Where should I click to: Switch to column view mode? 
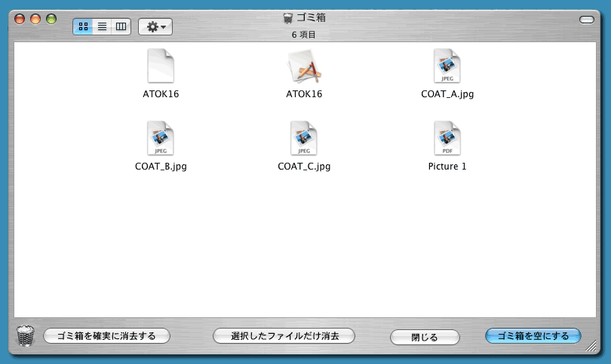pyautogui.click(x=121, y=26)
